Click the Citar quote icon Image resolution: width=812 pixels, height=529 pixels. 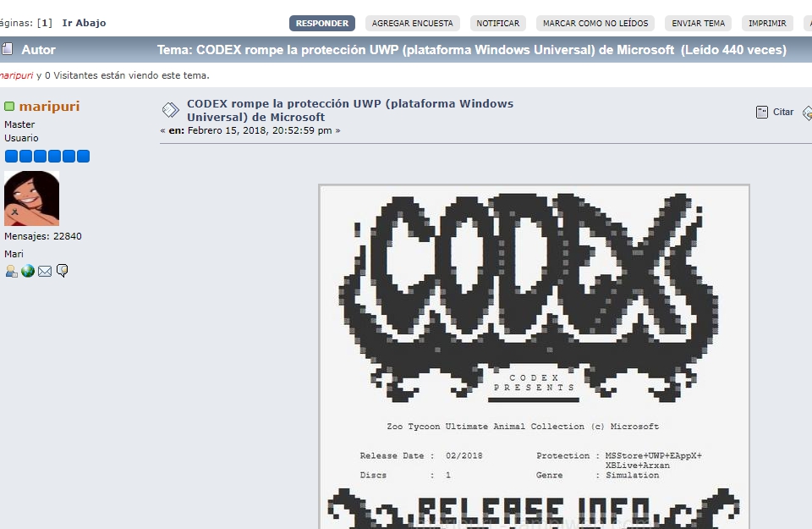coord(762,112)
